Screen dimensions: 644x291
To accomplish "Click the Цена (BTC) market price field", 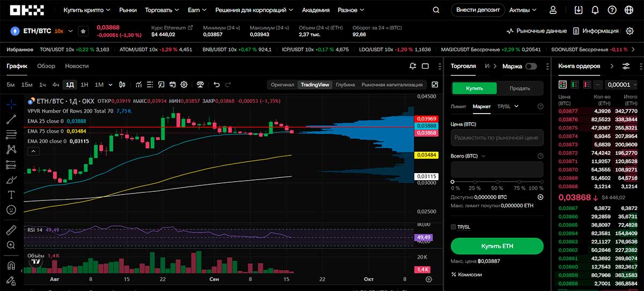I will [497, 138].
